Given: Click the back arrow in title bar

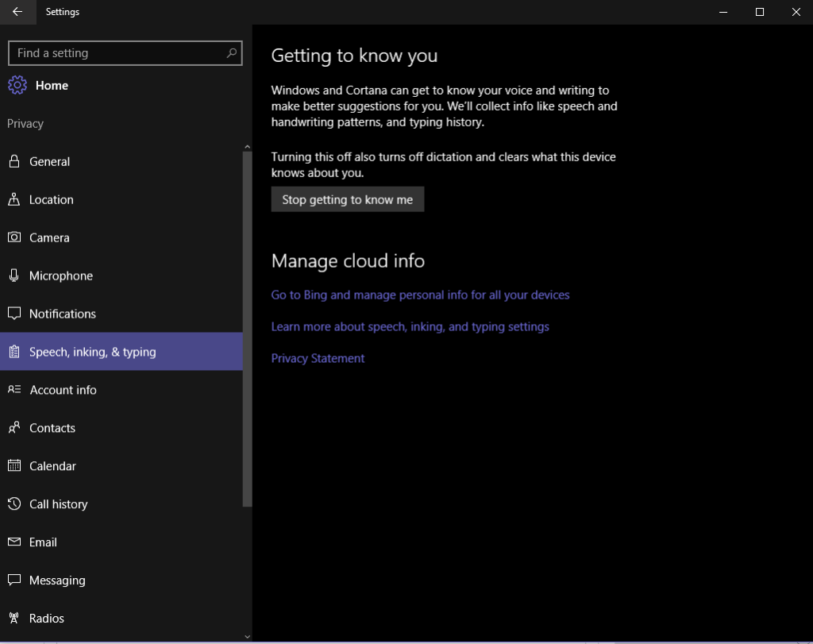Looking at the screenshot, I should [x=17, y=12].
